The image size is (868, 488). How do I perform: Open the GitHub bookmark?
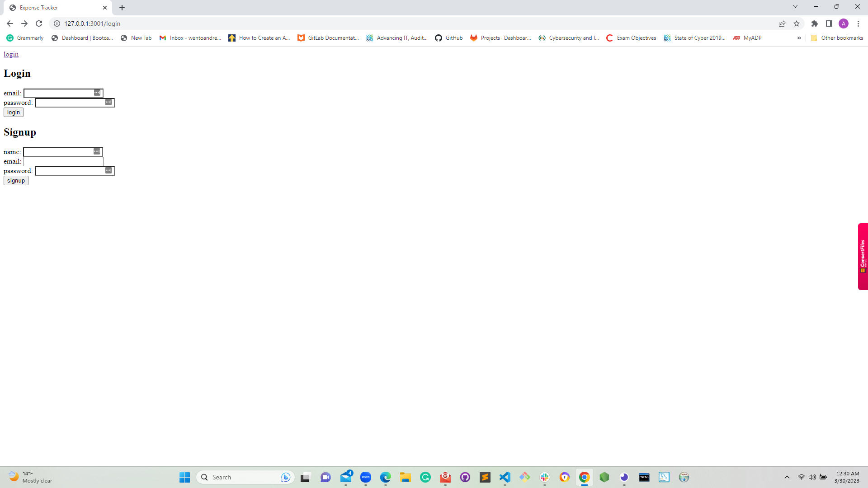[x=449, y=38]
